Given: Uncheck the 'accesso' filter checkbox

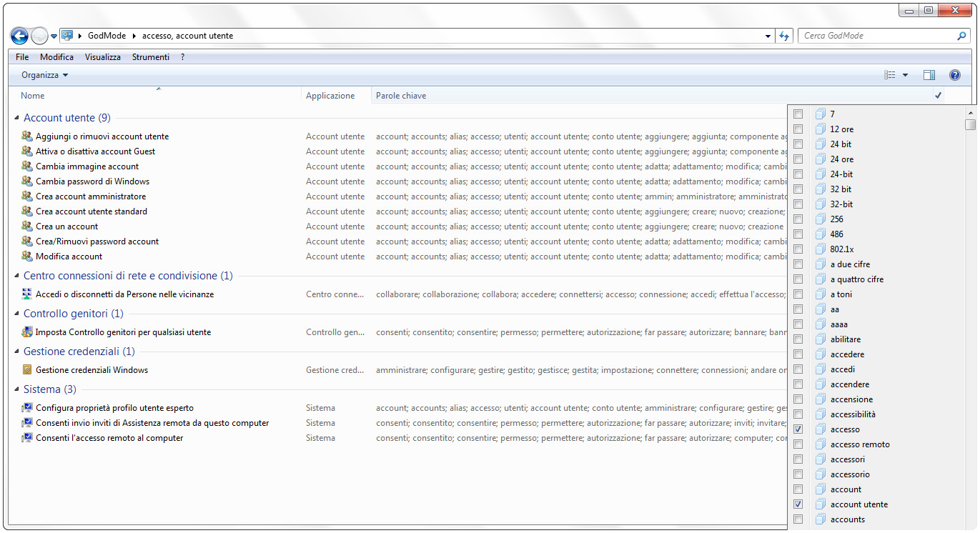Looking at the screenshot, I should [798, 429].
